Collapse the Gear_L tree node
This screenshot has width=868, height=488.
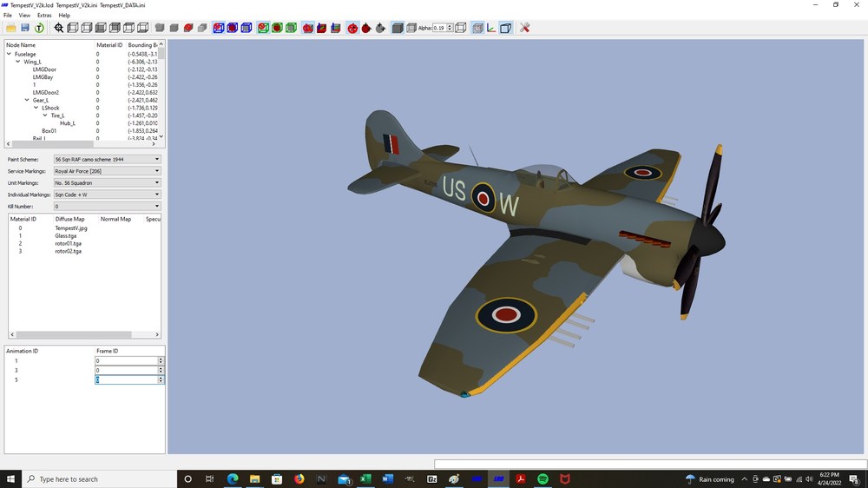tap(27, 100)
